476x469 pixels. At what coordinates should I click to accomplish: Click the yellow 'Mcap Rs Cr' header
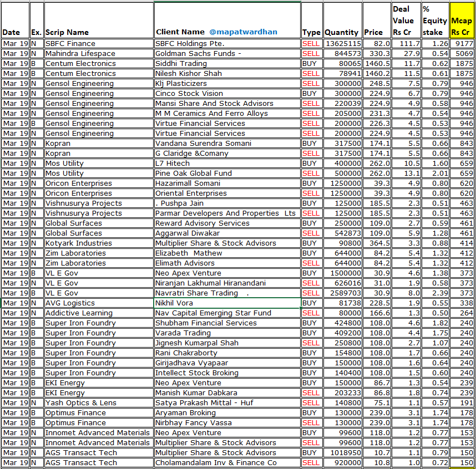tap(462, 21)
